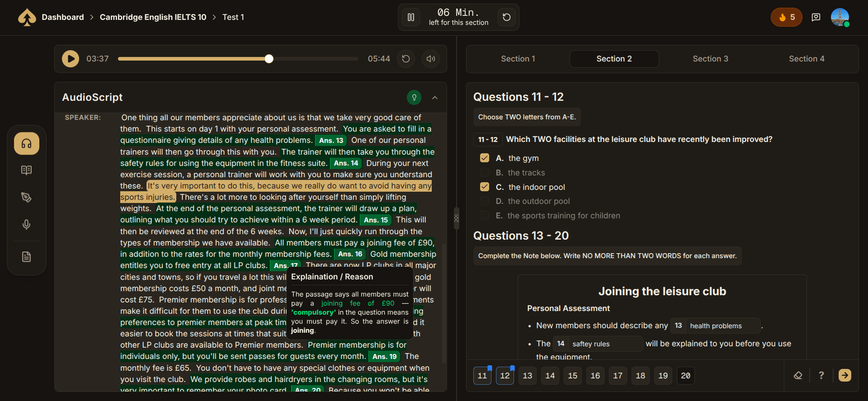Screen dimensions: 868x401
Task: Go to next section arrow
Action: [x=845, y=375]
